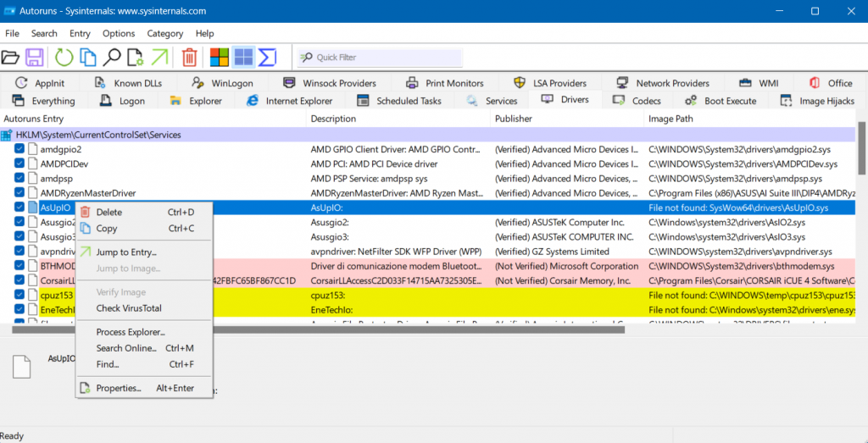Click the green arrow icon beside Jump to Entry
This screenshot has width=868, height=443.
pos(85,252)
